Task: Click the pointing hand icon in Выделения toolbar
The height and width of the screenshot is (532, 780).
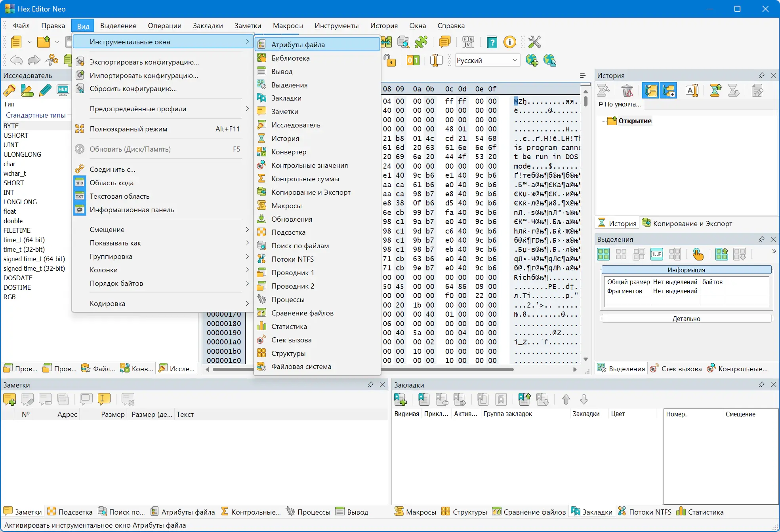Action: 698,254
